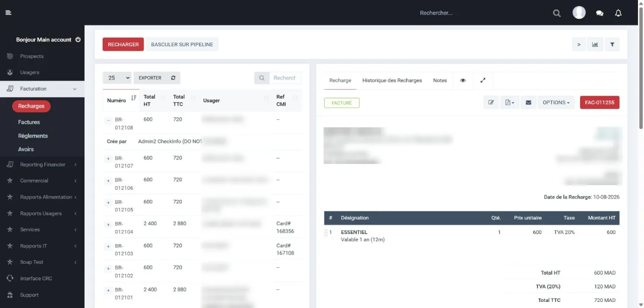Go to Factures in the sidebar
This screenshot has width=644, height=308.
tap(29, 122)
